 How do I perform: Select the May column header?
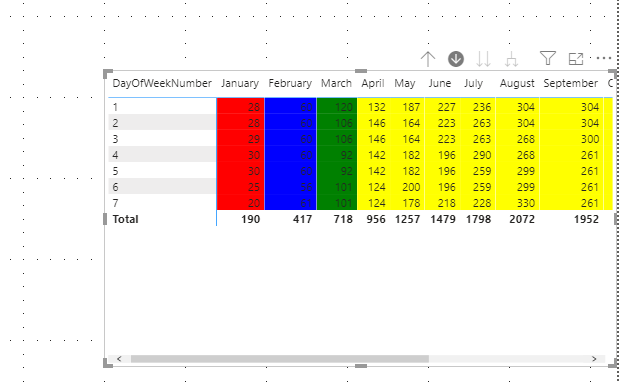point(405,83)
